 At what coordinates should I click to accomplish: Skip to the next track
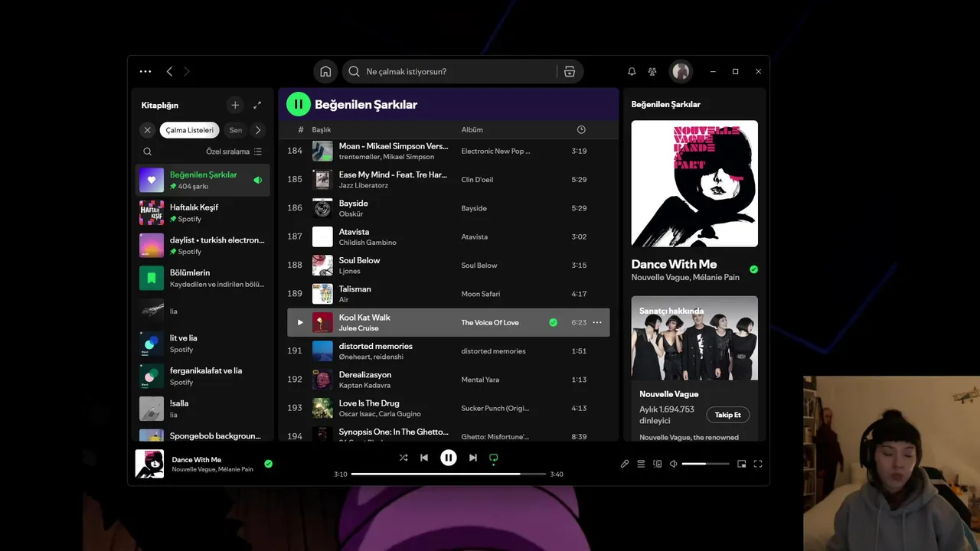pos(473,458)
